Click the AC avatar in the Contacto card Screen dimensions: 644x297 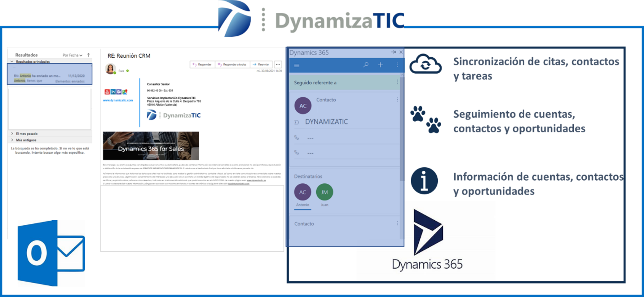(303, 106)
